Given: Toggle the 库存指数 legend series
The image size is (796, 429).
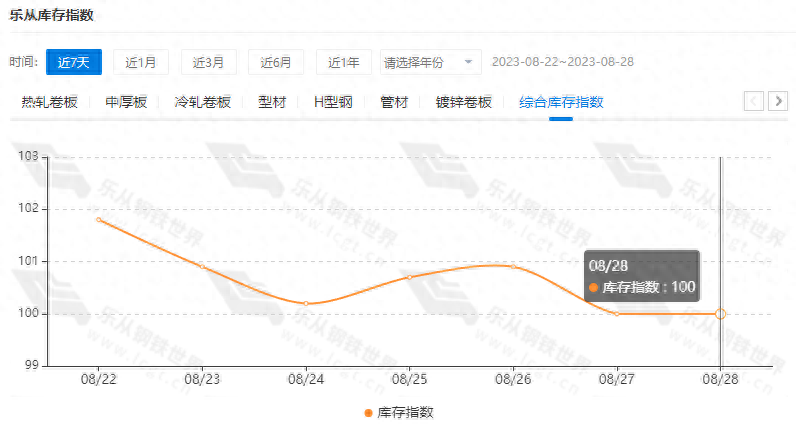Looking at the screenshot, I should 399,412.
